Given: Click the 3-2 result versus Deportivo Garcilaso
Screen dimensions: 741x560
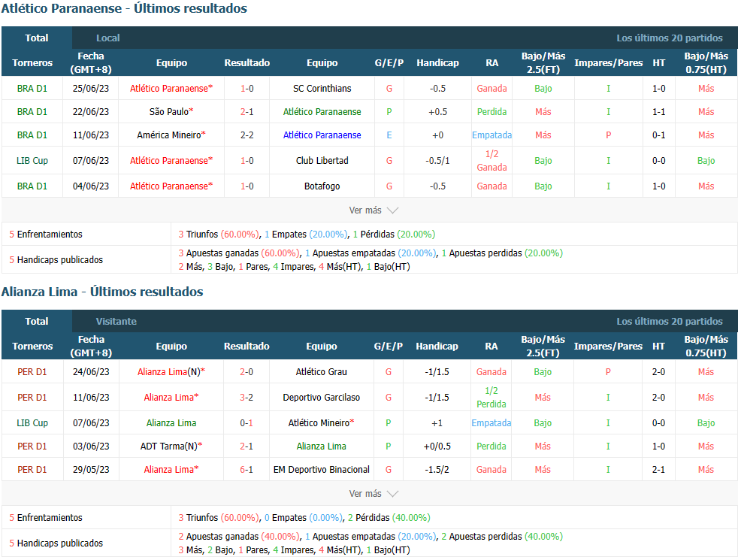Looking at the screenshot, I should coord(246,398).
